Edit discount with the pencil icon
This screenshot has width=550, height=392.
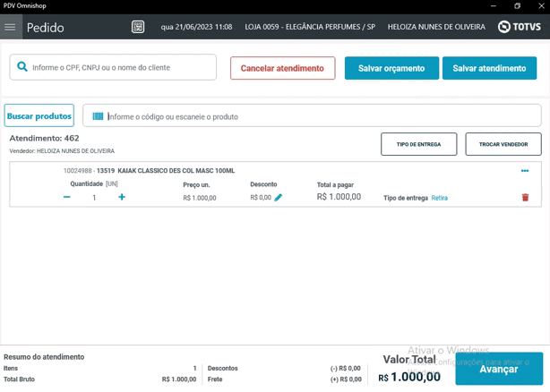click(x=279, y=198)
